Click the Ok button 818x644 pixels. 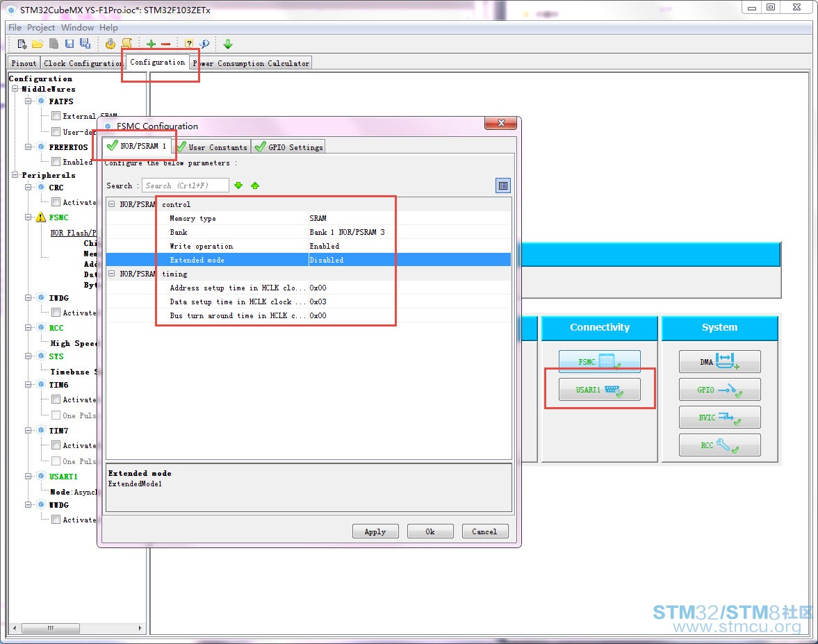coord(430,531)
